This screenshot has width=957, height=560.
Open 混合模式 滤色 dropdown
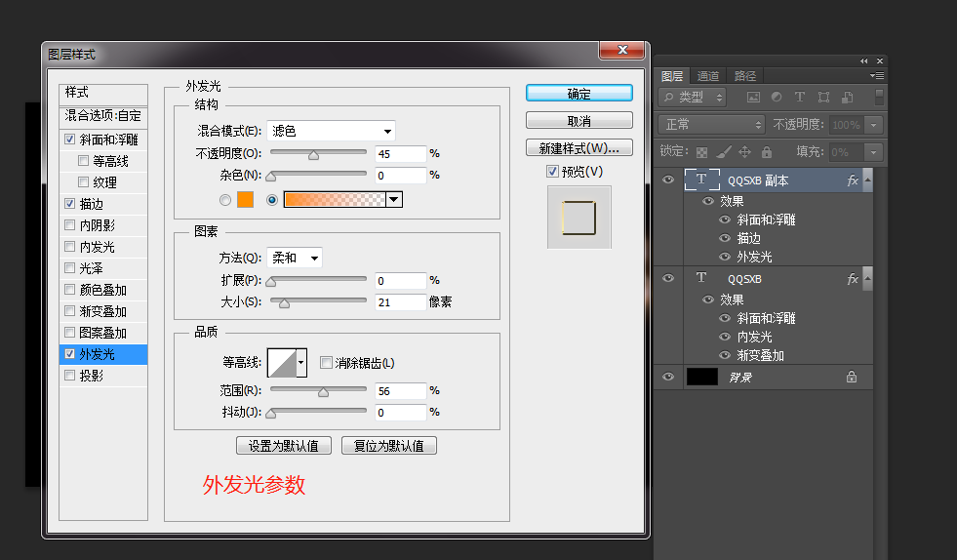(x=332, y=132)
